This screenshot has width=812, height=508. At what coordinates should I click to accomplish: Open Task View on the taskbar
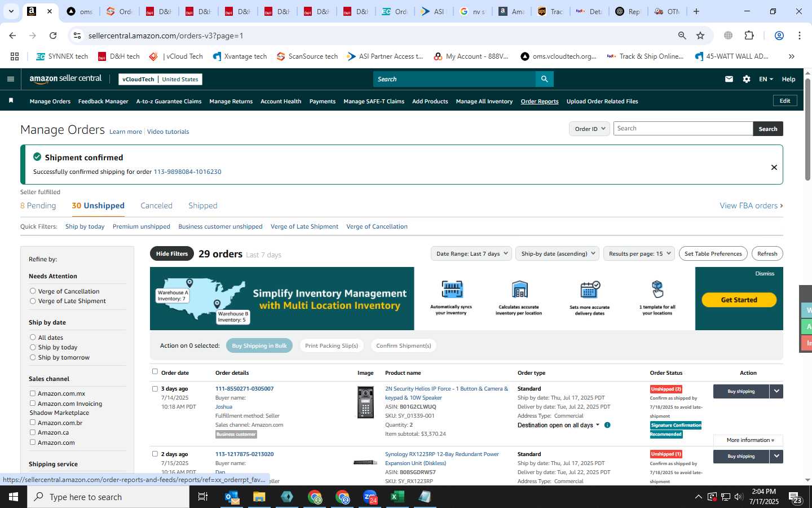tap(203, 497)
